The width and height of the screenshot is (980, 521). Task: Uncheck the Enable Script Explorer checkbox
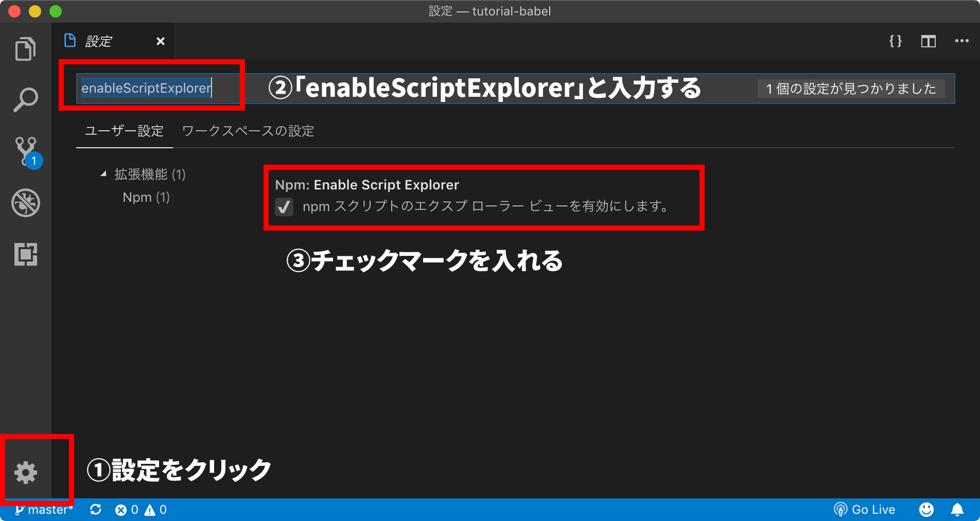[x=284, y=207]
